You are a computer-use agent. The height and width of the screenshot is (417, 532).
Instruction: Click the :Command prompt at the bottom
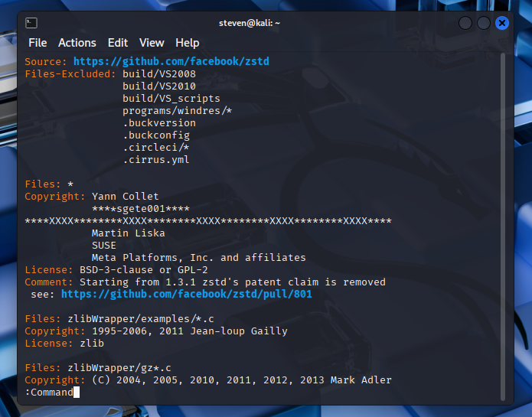click(x=49, y=393)
